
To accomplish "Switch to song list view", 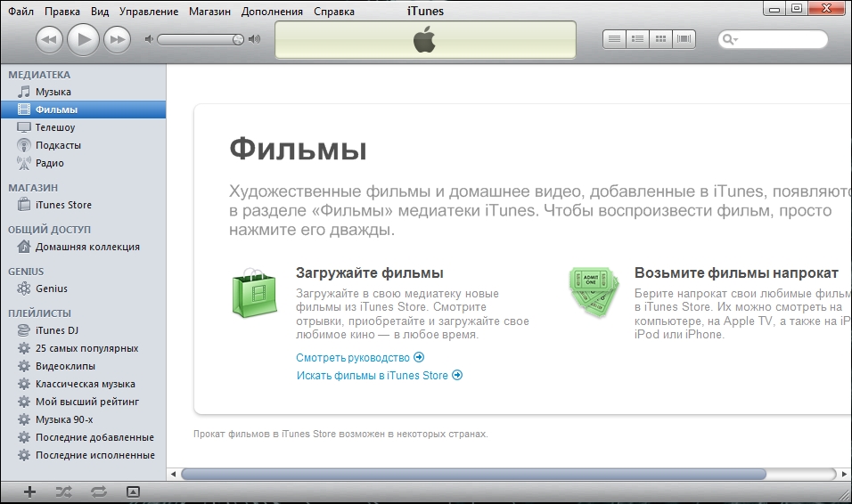I will coord(615,39).
